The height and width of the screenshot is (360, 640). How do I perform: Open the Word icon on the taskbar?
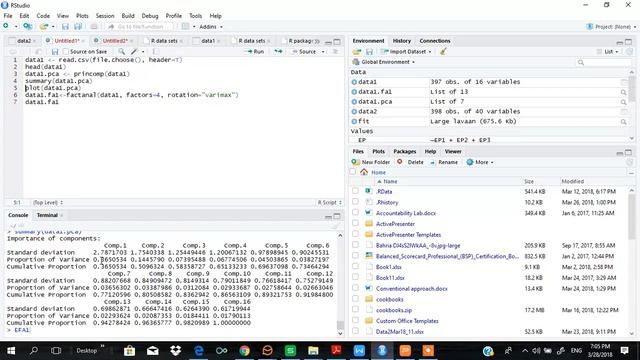[x=359, y=351]
